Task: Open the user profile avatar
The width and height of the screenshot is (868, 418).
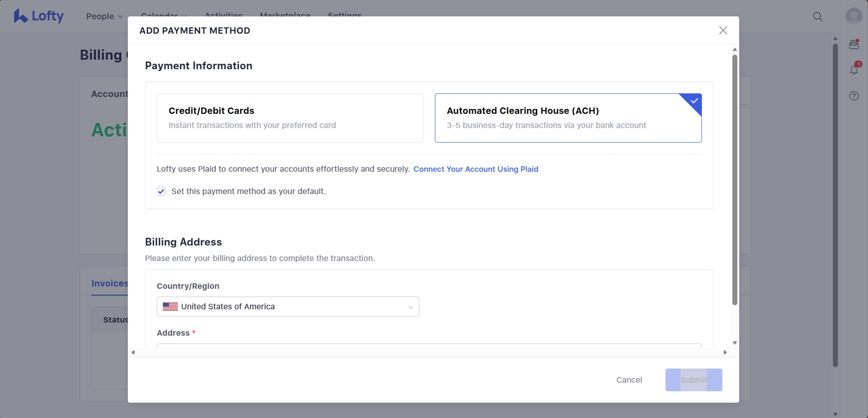Action: tap(853, 16)
